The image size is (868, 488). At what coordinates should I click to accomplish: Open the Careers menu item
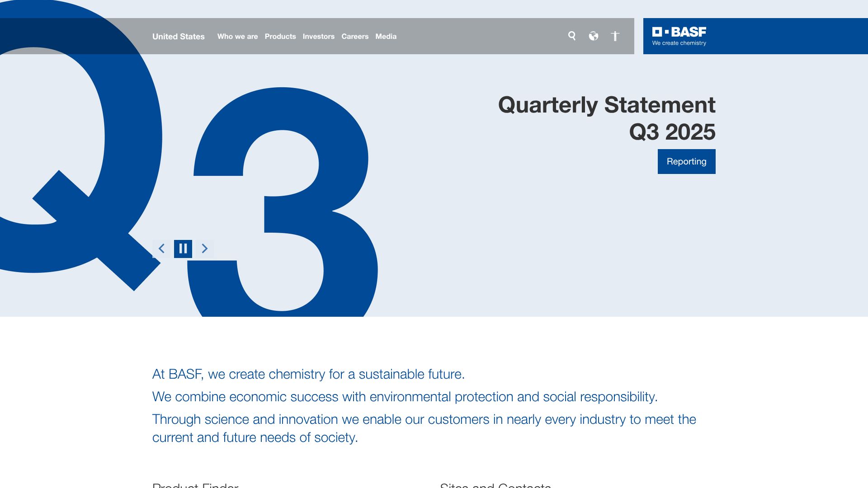[354, 37]
